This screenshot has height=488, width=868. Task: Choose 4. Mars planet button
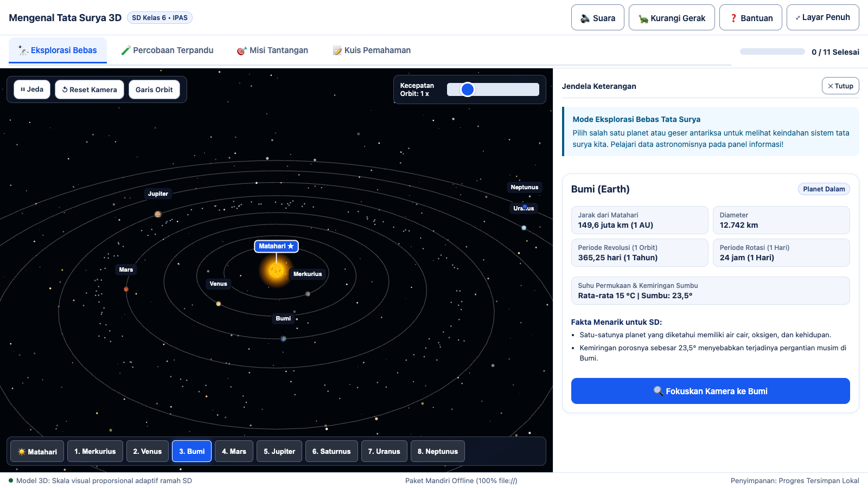coord(234,451)
